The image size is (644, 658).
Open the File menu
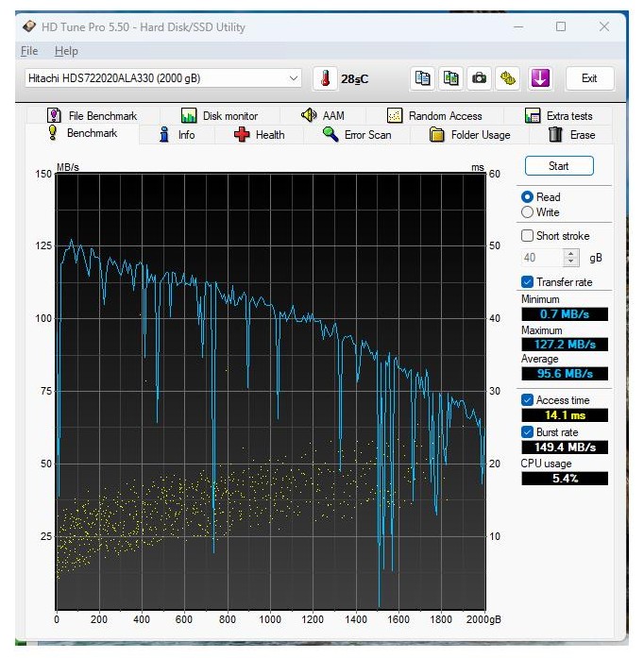pyautogui.click(x=29, y=51)
